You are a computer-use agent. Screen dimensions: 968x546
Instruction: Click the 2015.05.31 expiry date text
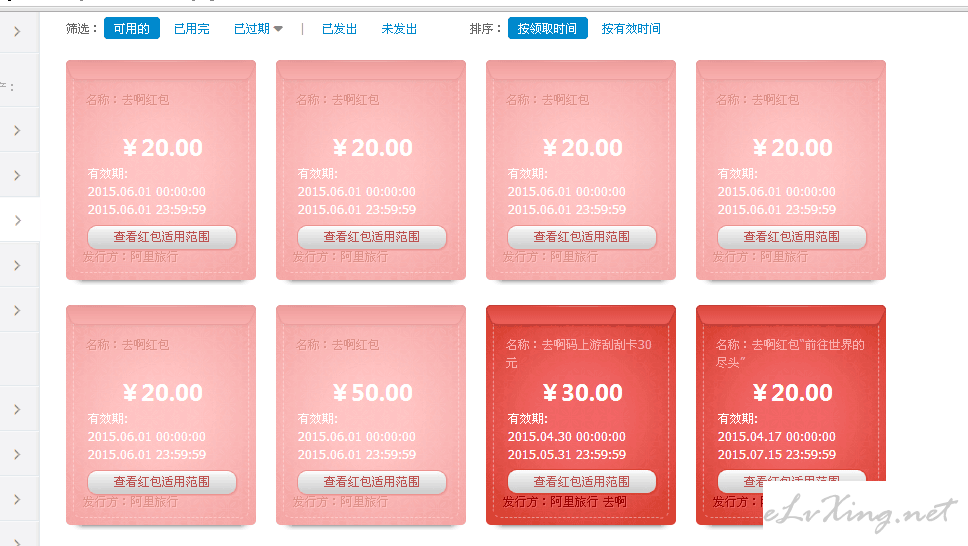tap(566, 455)
